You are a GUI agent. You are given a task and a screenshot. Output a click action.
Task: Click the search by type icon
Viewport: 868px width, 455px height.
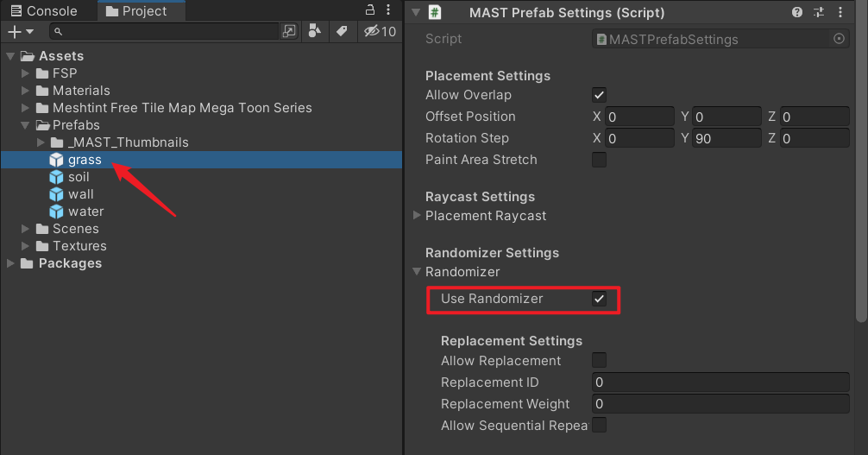(315, 31)
